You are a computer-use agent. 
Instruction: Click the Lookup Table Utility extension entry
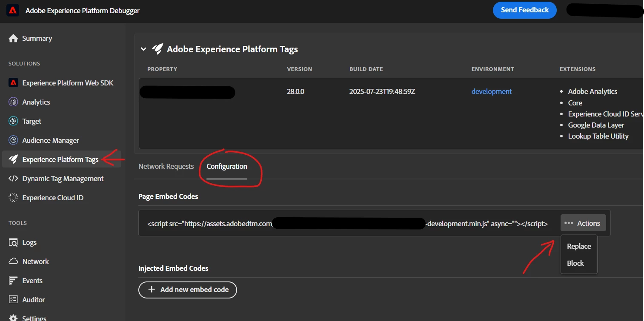click(598, 136)
